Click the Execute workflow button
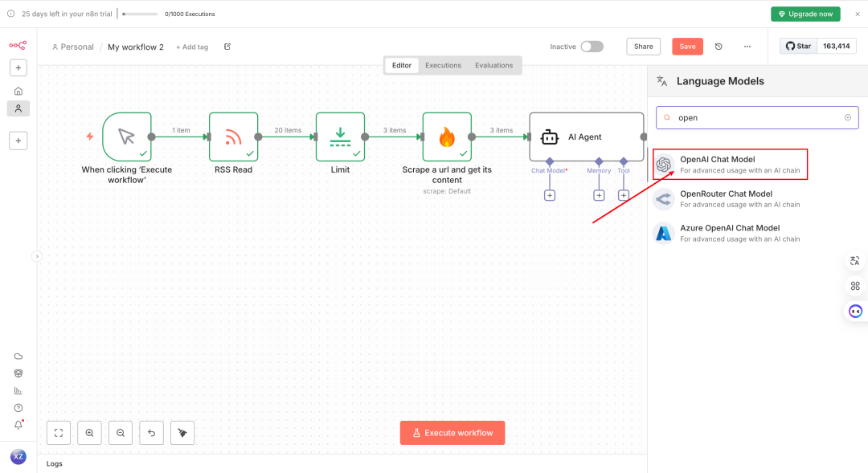Image resolution: width=868 pixels, height=473 pixels. pos(452,433)
